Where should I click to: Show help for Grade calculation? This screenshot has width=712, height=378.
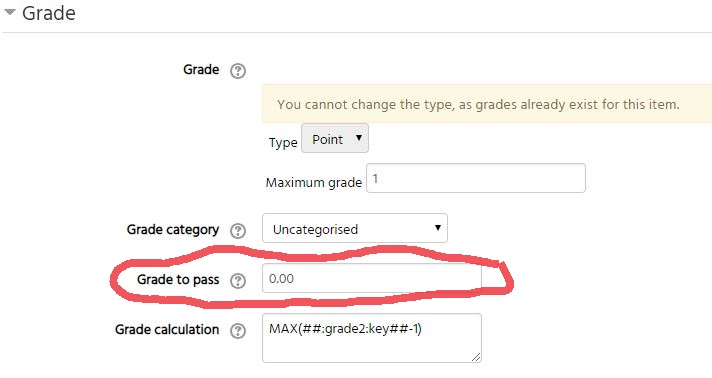click(x=237, y=331)
